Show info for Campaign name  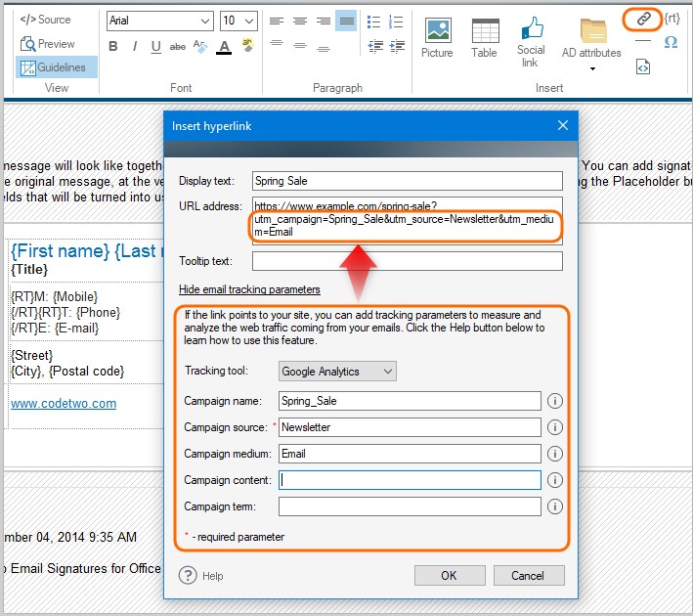554,401
